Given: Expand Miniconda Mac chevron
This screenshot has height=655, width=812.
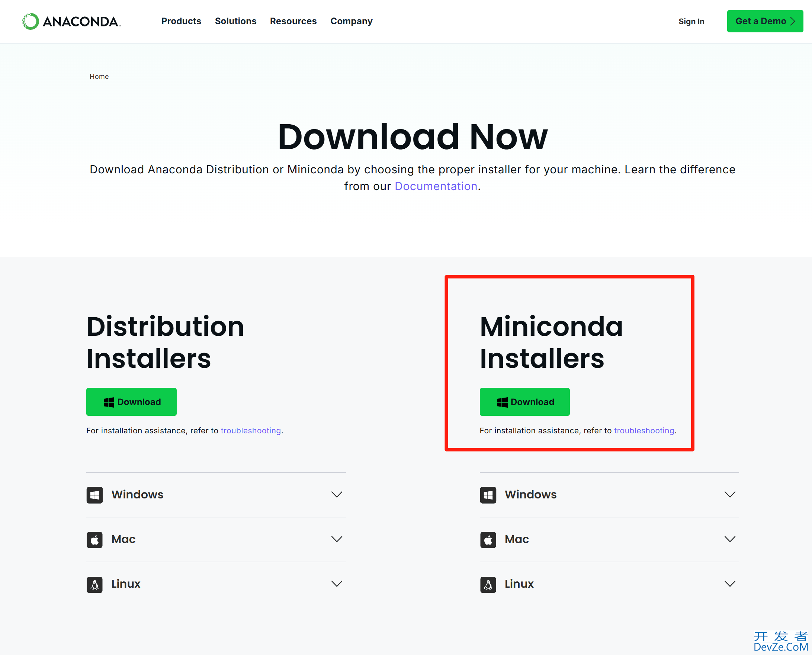Looking at the screenshot, I should pos(730,539).
